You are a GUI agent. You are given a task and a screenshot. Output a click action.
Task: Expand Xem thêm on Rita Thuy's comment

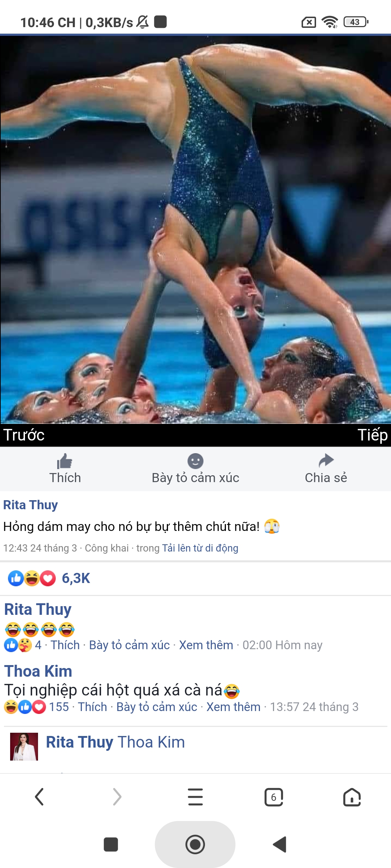click(x=206, y=645)
